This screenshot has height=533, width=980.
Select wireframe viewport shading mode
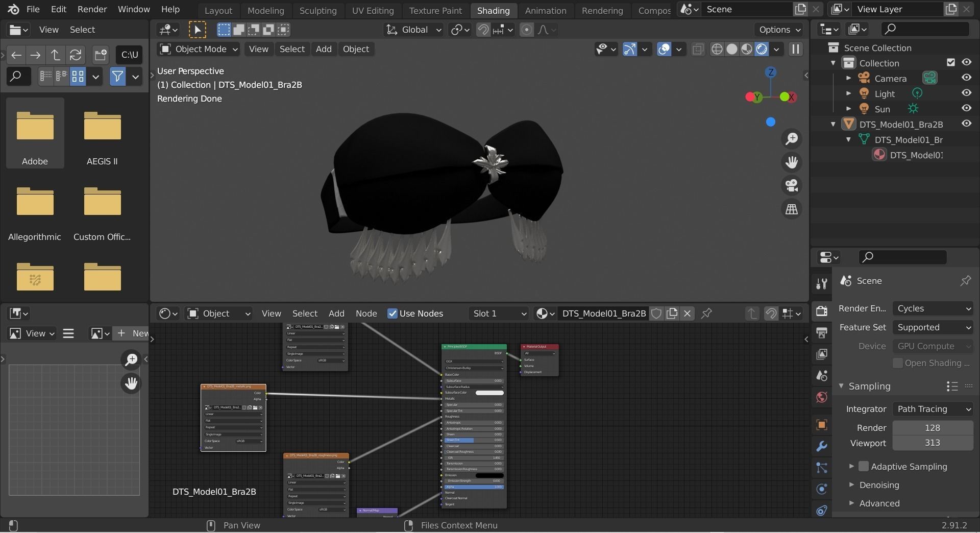pyautogui.click(x=717, y=49)
